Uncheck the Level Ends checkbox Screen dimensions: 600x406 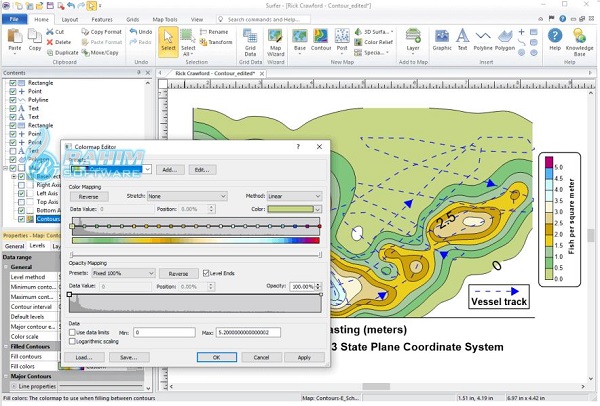[x=206, y=273]
